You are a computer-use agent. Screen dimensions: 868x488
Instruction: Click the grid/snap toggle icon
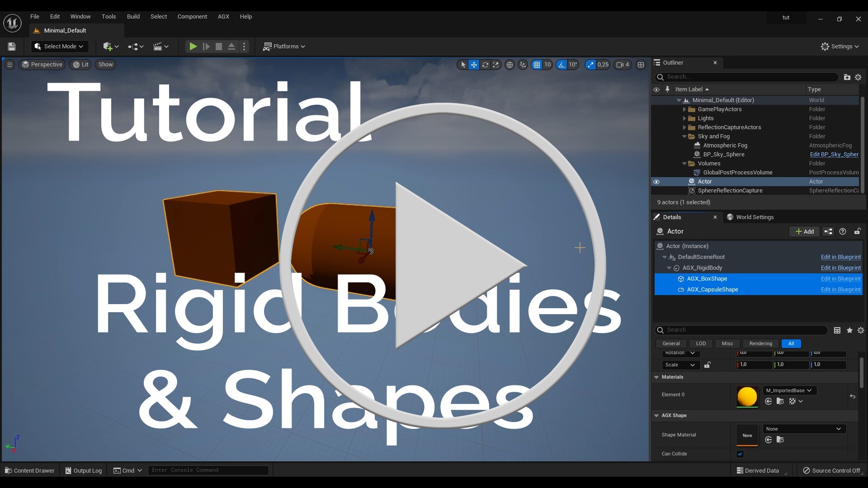pos(536,64)
